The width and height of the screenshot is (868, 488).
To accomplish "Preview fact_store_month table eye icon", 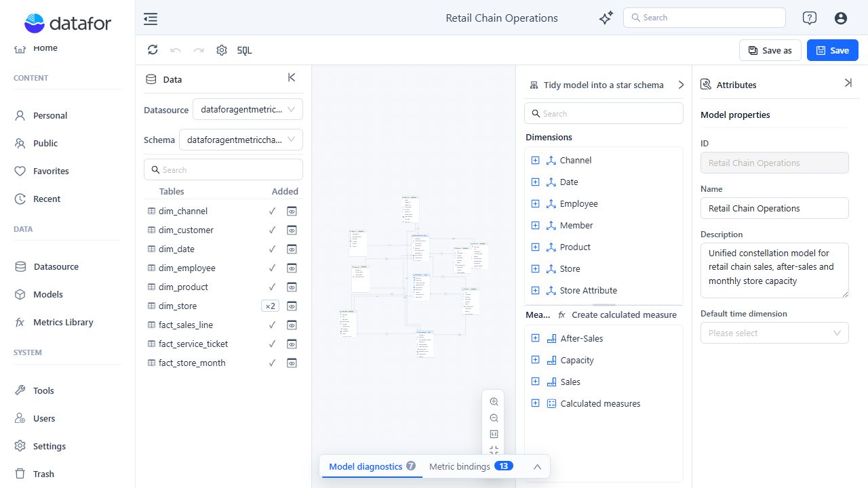I will coord(292,363).
